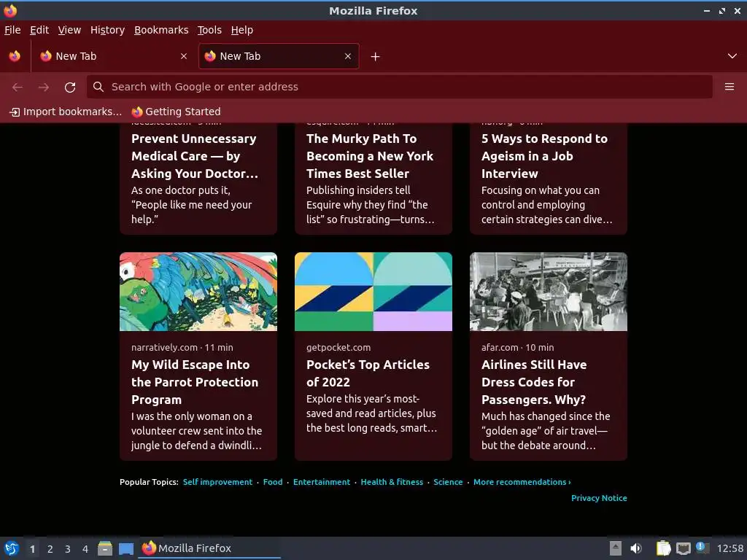The width and height of the screenshot is (747, 560).
Task: Close the active second New Tab
Action: coord(348,56)
